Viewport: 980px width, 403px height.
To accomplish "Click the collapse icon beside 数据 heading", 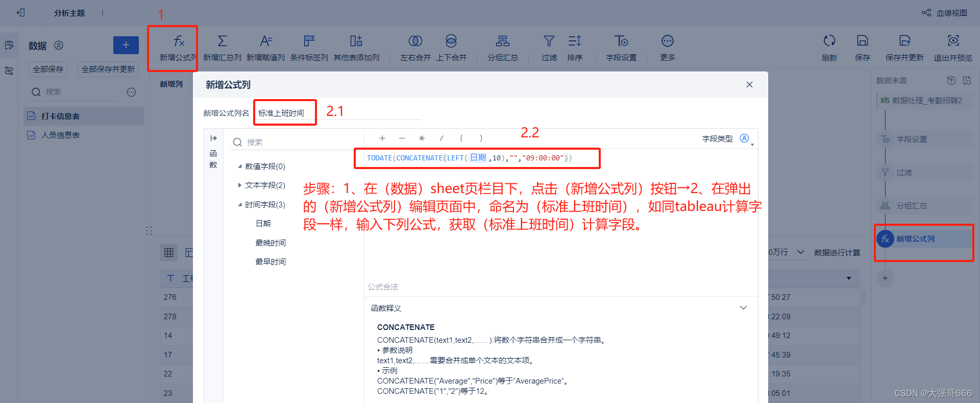I will click(59, 45).
